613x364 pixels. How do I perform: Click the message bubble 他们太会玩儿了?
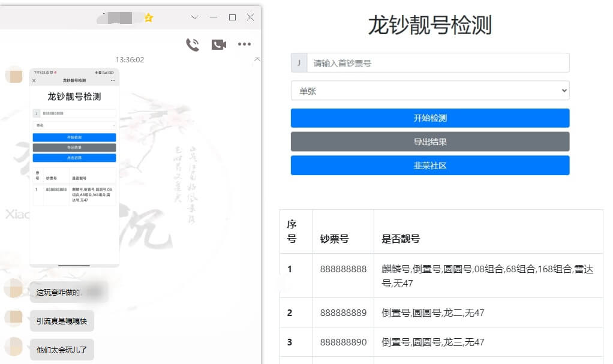coord(62,350)
